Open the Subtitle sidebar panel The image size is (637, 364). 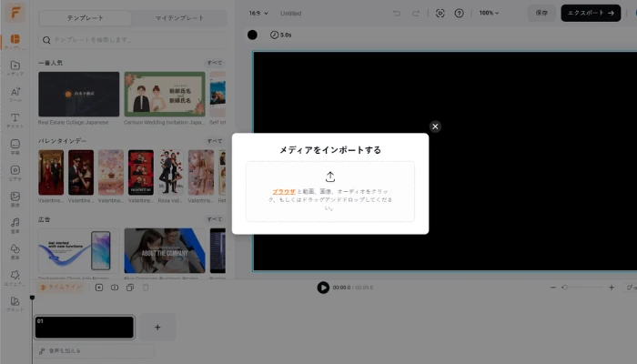point(15,147)
